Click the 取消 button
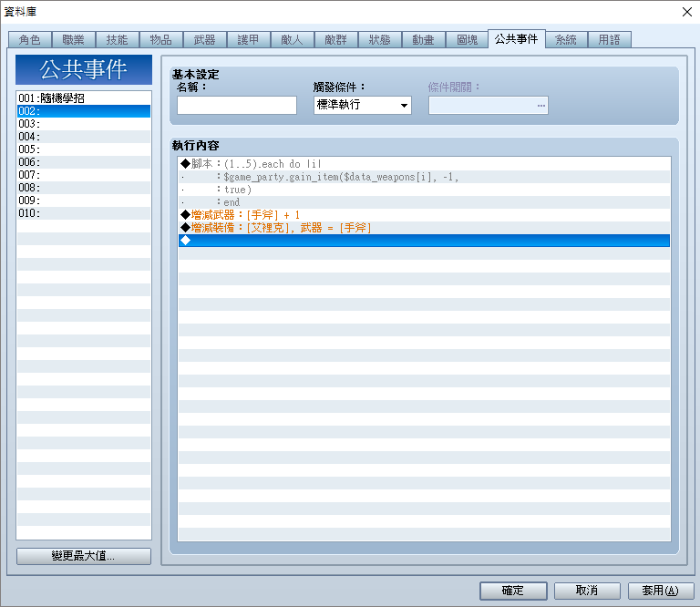This screenshot has width=700, height=607. (587, 591)
